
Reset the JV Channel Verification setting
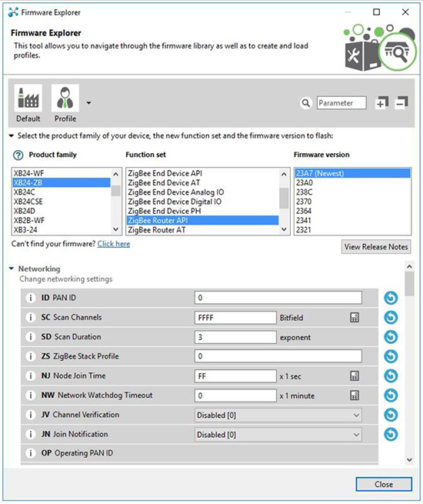[391, 415]
